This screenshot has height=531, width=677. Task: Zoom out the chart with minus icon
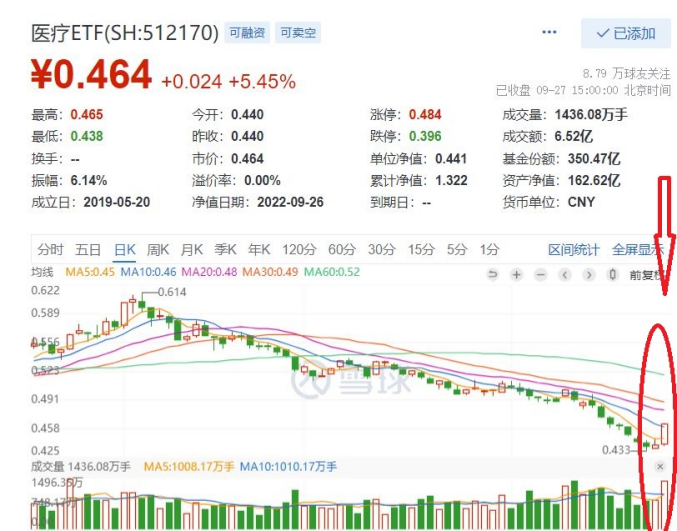541,275
